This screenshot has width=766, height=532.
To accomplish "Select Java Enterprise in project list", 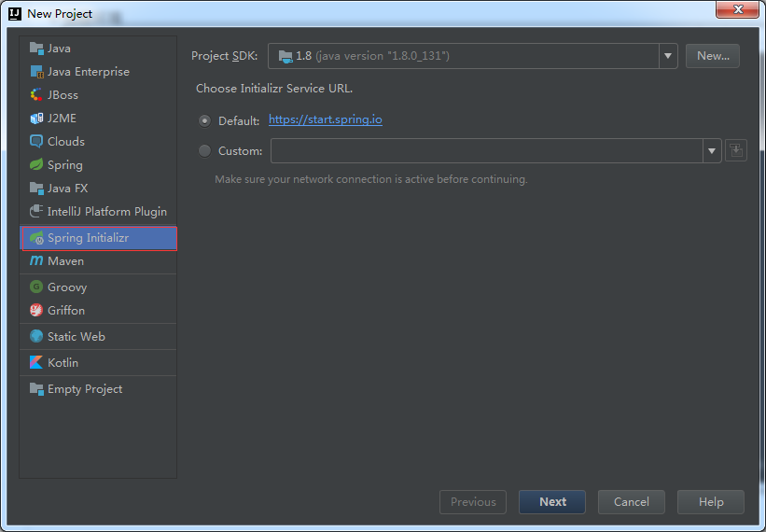I will tap(88, 72).
